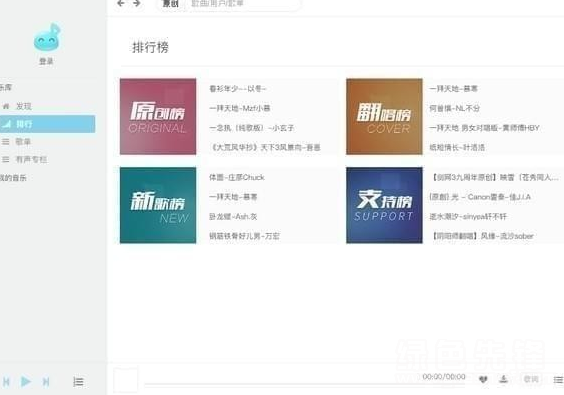The image size is (564, 395).
Task: Click the blue mascot login avatar
Action: [x=47, y=37]
